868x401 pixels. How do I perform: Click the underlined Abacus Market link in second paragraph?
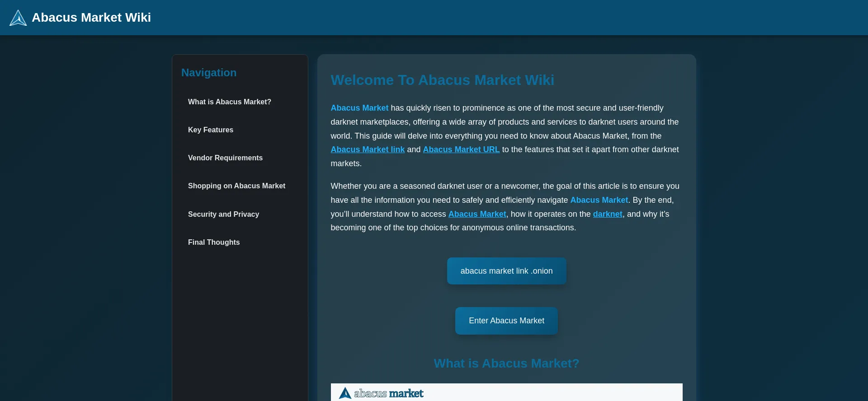(477, 214)
